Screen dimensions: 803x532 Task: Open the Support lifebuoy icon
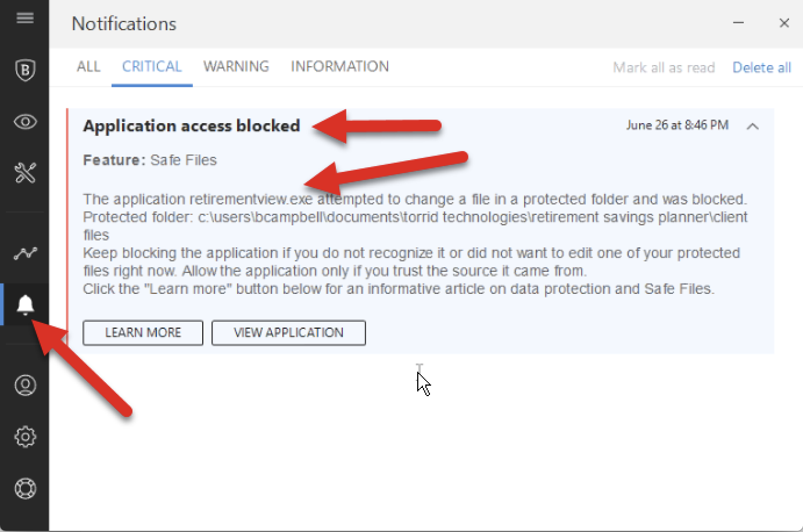(x=25, y=488)
